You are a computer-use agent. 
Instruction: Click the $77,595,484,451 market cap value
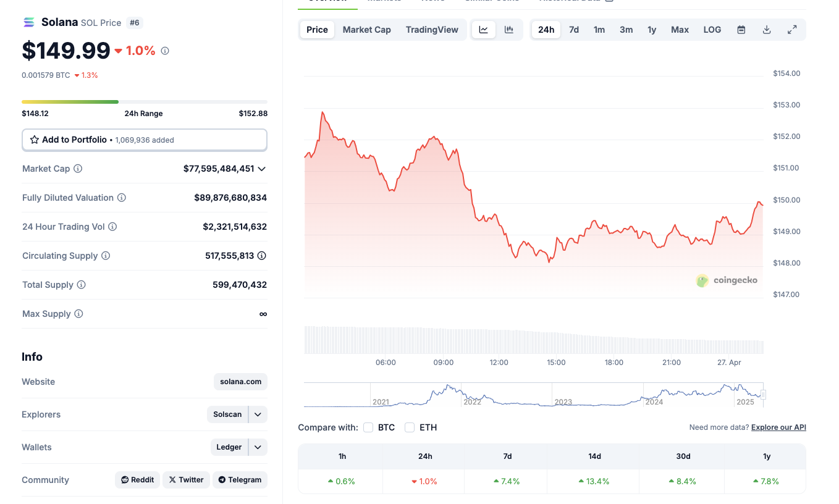219,169
